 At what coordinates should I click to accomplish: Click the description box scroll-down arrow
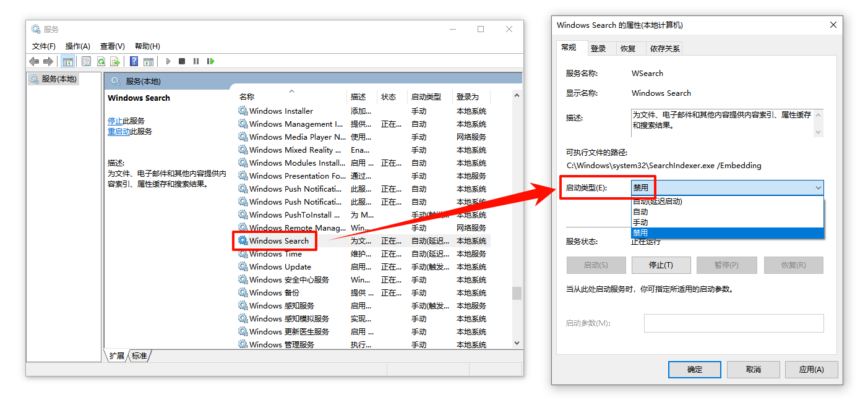pos(819,132)
